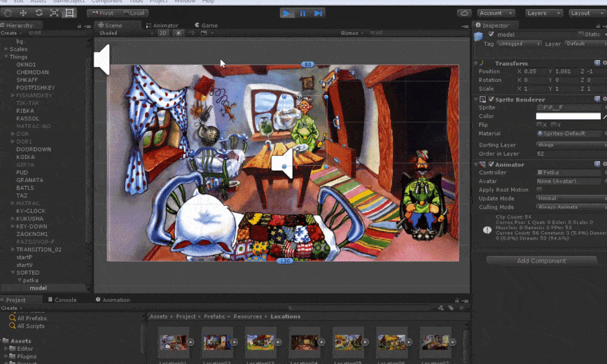607x364 pixels.
Task: Open scene effects image icon
Action: (203, 33)
